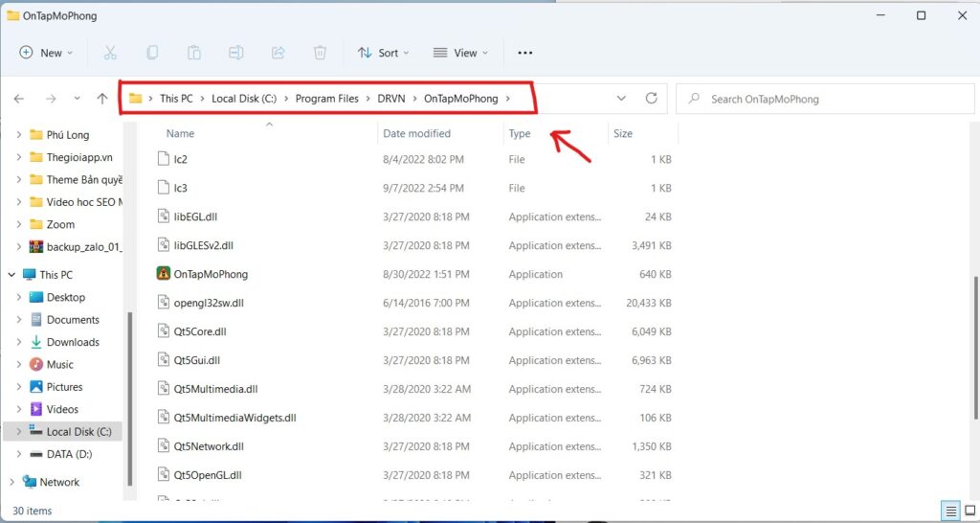
Task: Switch to details view icon in status bar
Action: 950,512
